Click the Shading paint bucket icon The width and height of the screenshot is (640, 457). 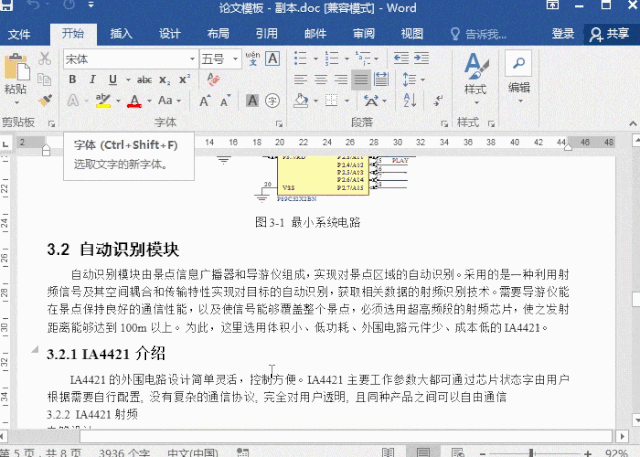[301, 100]
